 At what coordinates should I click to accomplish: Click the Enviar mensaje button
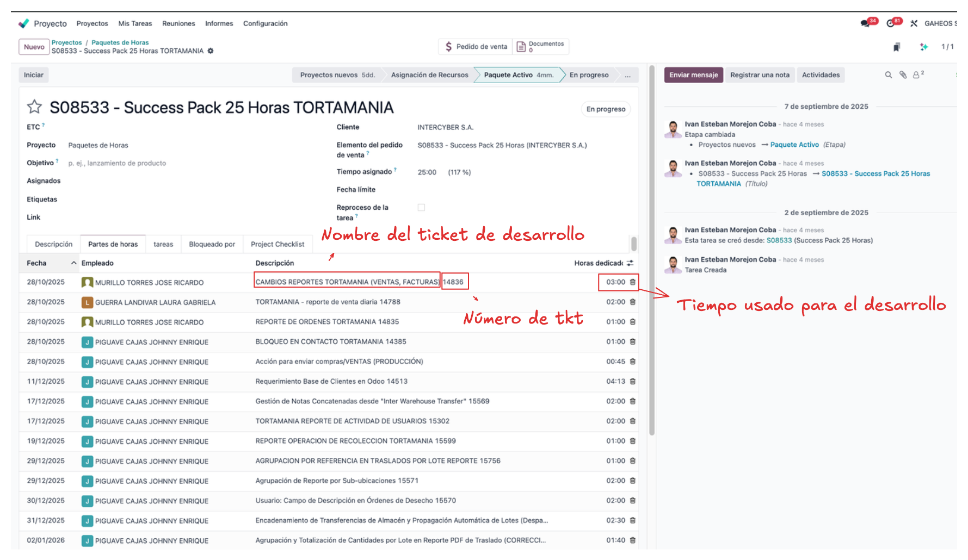[x=693, y=75]
